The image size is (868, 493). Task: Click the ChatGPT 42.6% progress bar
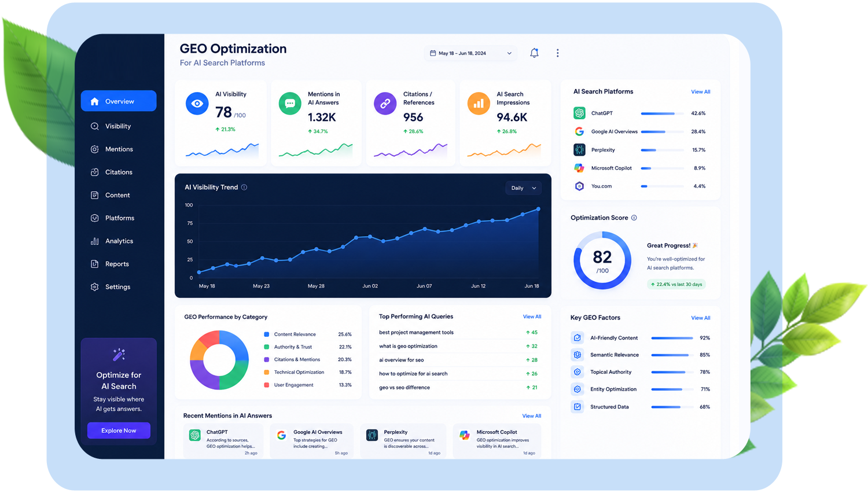(x=662, y=113)
